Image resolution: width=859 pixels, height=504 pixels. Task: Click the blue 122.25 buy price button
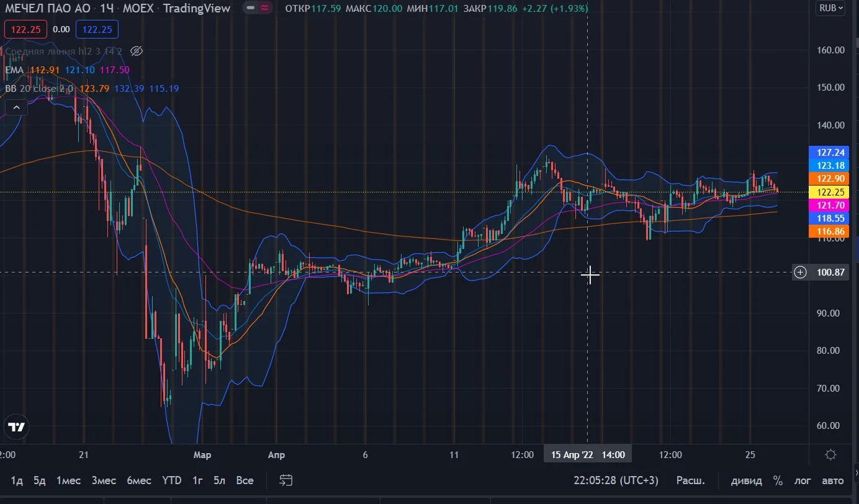tap(97, 29)
